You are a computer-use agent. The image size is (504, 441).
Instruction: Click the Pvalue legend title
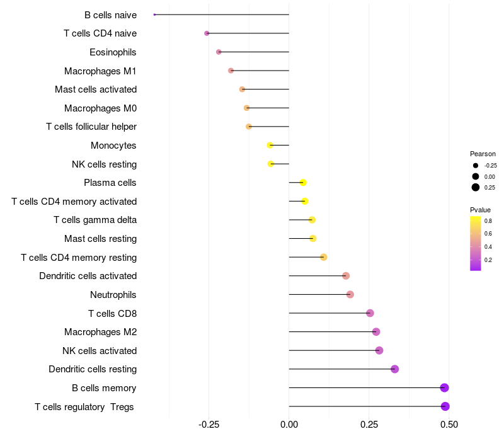point(480,210)
